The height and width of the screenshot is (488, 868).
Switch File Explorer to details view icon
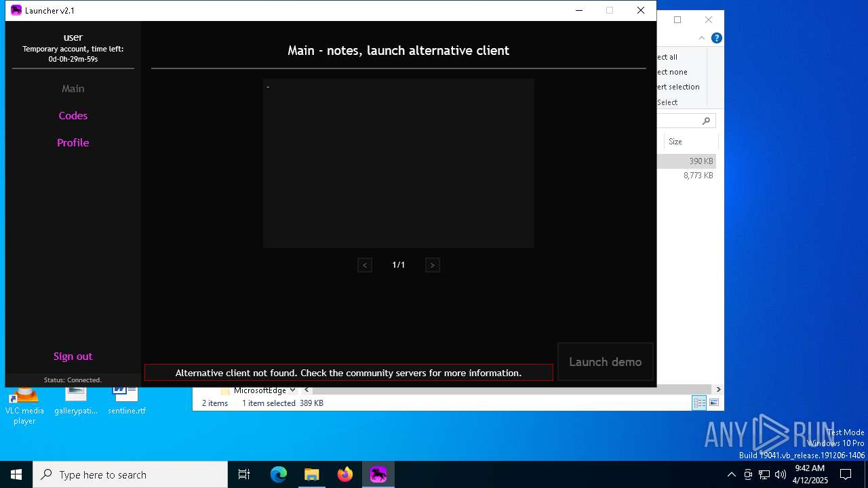[x=699, y=403]
